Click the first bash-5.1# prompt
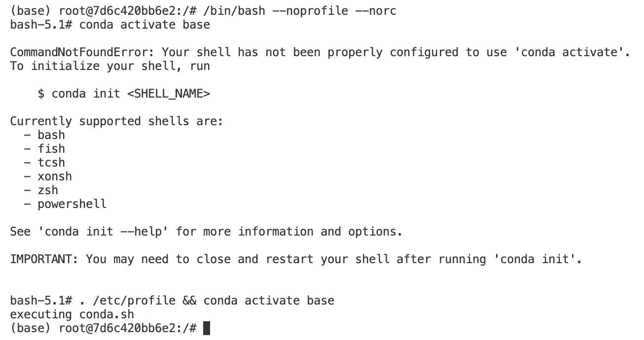This screenshot has width=644, height=340. 41,25
